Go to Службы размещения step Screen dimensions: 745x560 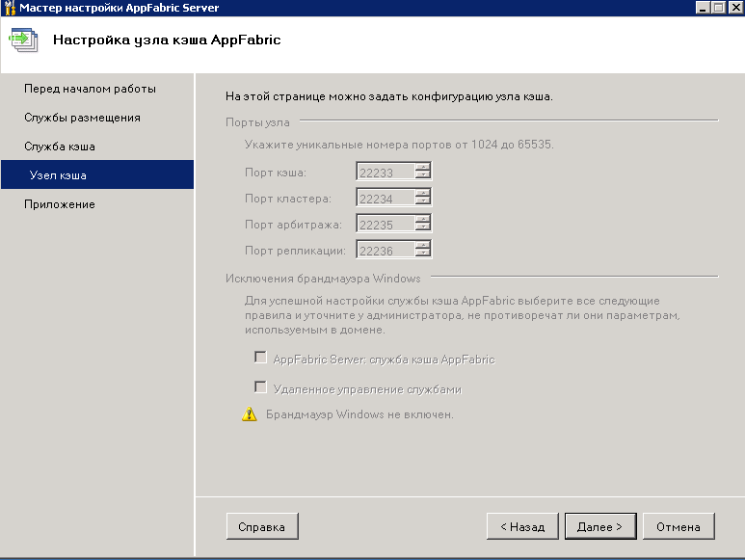(82, 118)
